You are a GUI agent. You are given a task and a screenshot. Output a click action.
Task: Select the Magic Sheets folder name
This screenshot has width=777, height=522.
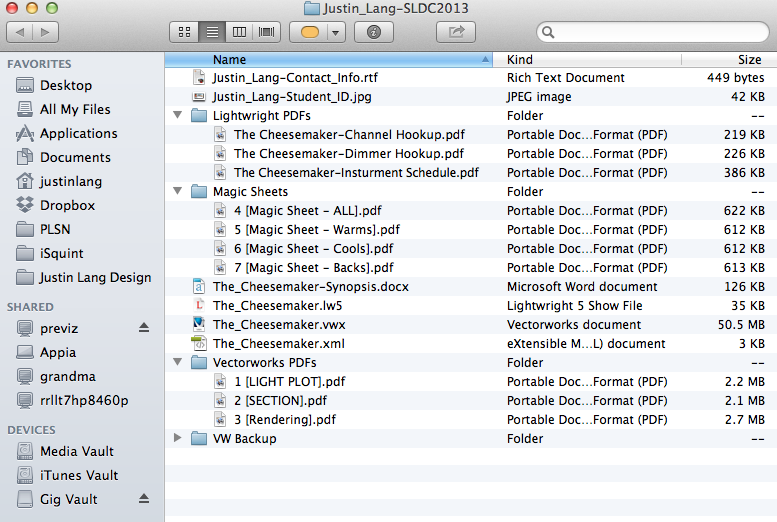(x=250, y=191)
